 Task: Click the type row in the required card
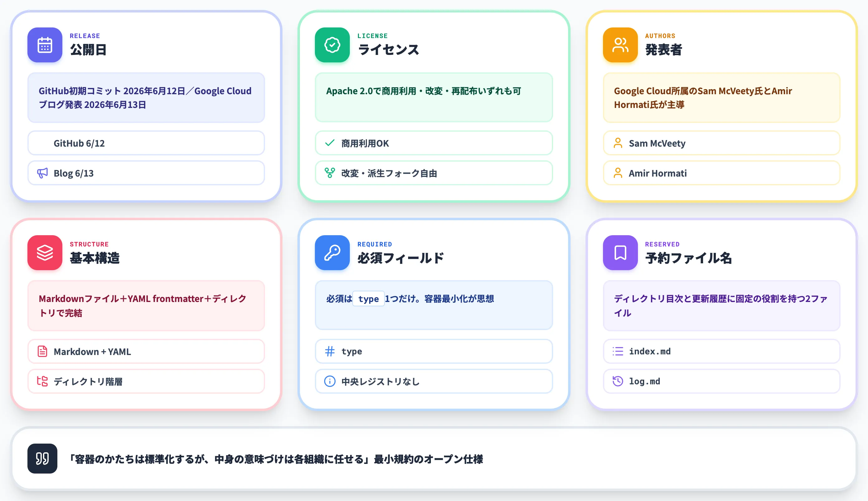click(434, 351)
